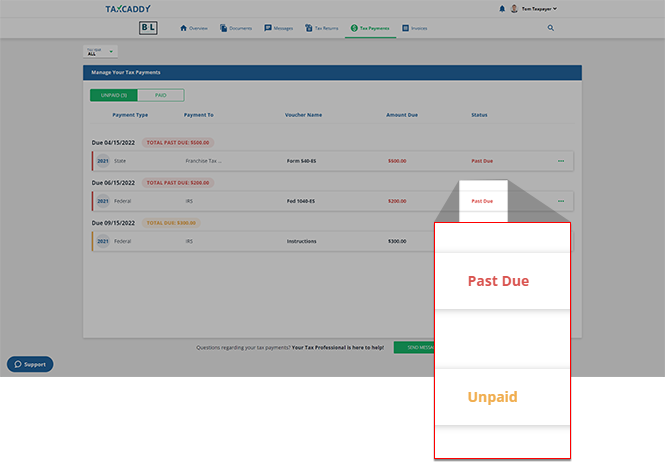The image size is (665, 465).
Task: Open the Tax Year ALL dropdown
Action: 100,52
